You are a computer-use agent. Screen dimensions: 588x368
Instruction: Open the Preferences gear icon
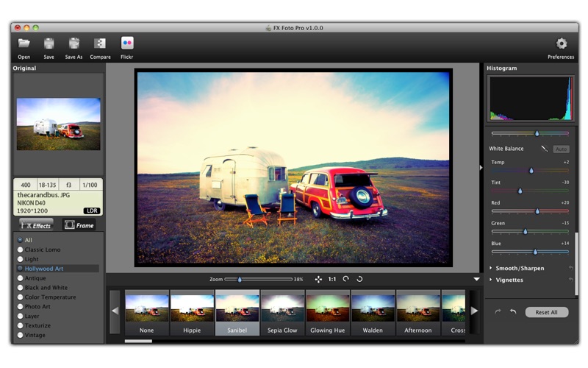click(x=561, y=43)
